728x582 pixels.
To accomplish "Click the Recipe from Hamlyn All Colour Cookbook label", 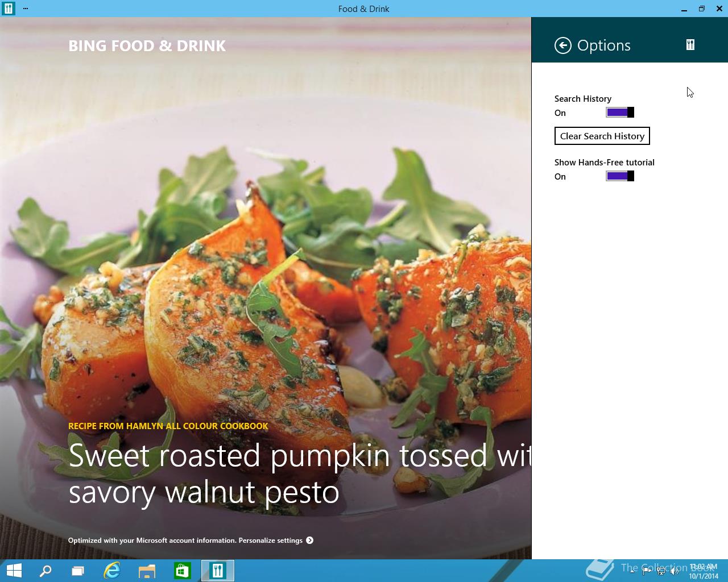I will click(168, 426).
